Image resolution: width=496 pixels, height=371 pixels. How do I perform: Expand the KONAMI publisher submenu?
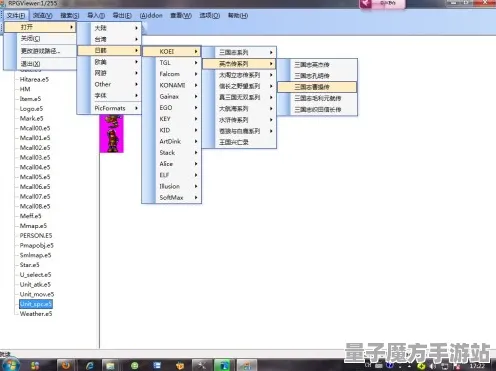click(x=172, y=85)
